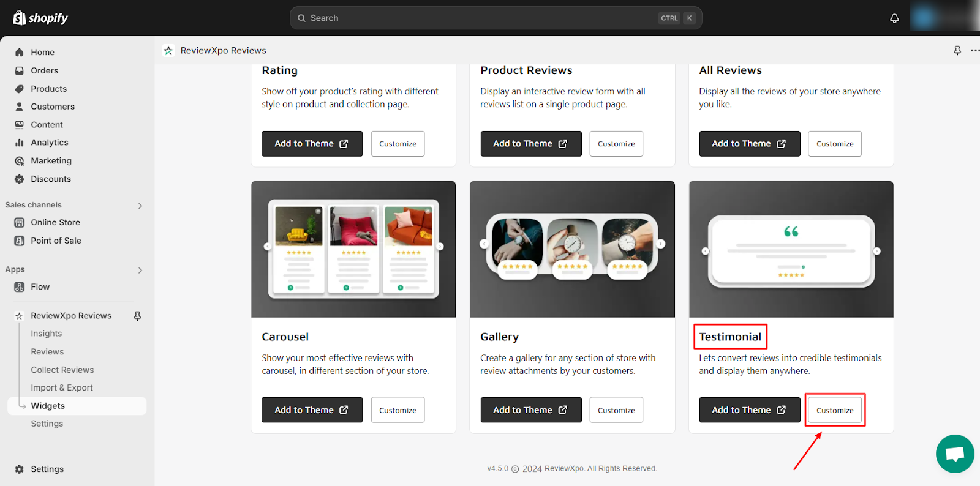Click the Gallery preview right arrow

click(x=660, y=244)
